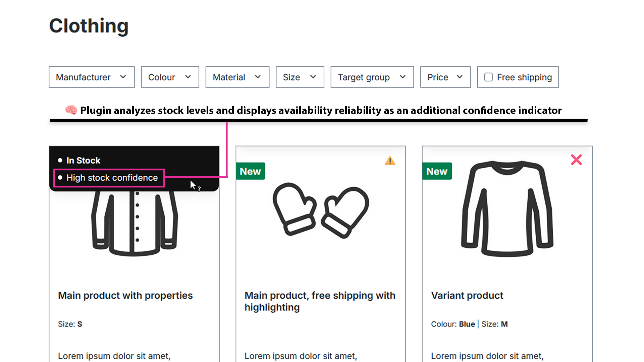Click the 'Colour: Blue' property text
This screenshot has width=644, height=362.
(453, 324)
